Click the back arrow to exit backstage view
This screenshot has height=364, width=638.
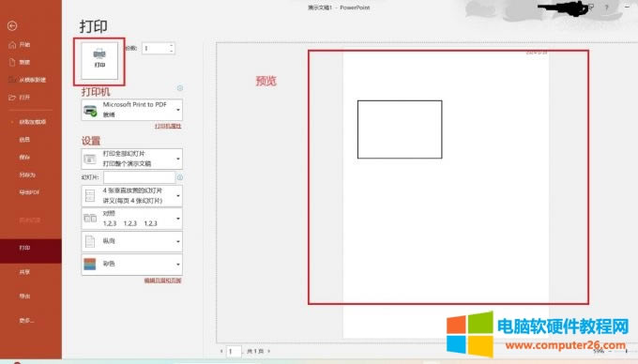(x=12, y=26)
